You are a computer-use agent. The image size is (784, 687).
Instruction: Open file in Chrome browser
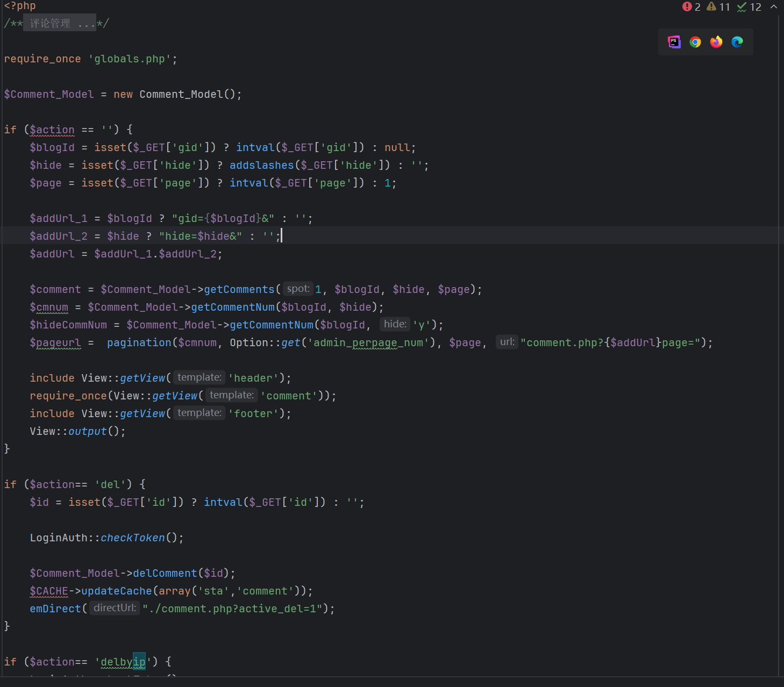pos(695,42)
